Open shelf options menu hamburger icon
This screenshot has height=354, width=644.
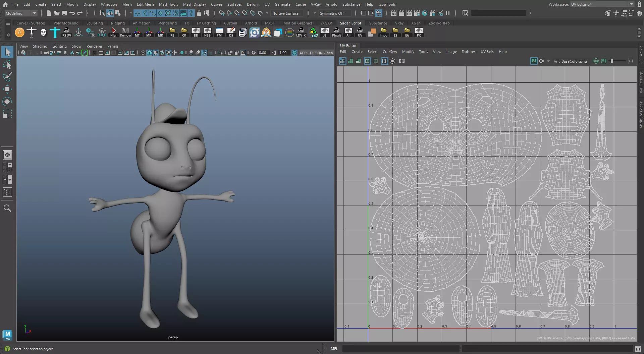(x=8, y=24)
